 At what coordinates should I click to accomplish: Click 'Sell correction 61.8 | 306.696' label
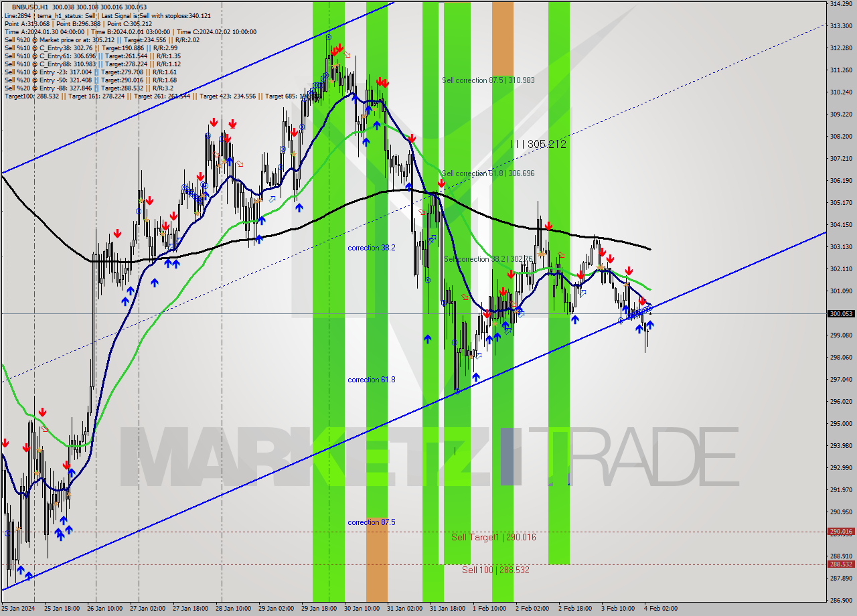point(488,173)
